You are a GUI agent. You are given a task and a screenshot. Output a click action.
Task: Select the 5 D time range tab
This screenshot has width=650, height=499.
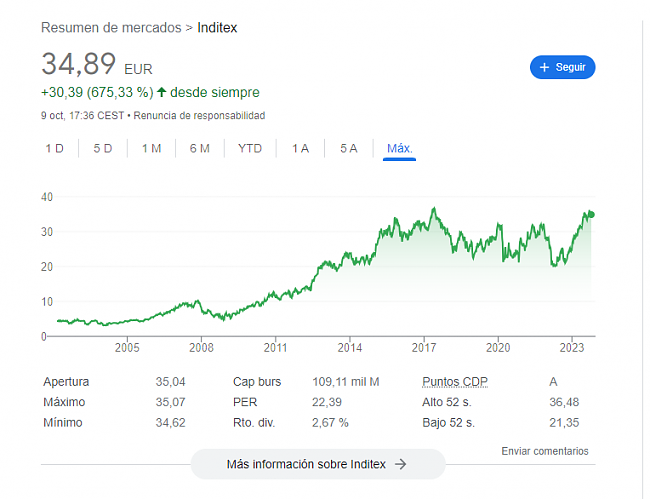[103, 148]
